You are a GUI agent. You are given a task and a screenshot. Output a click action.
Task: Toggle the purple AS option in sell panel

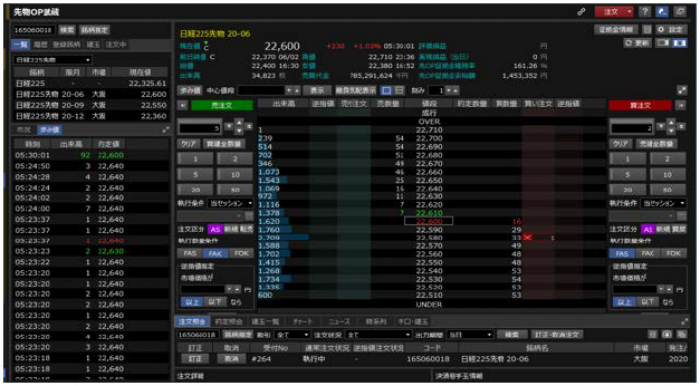click(215, 229)
